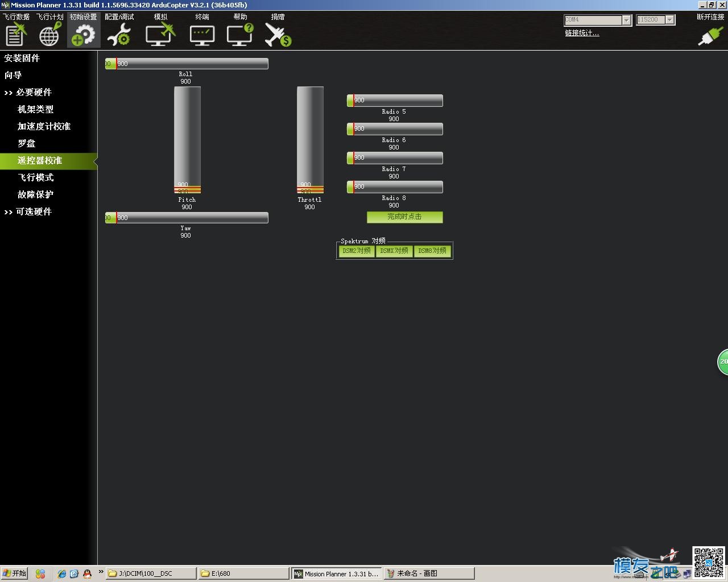Expand the quick launch overflow chevron
Screen dimensions: 728x582
click(x=101, y=572)
